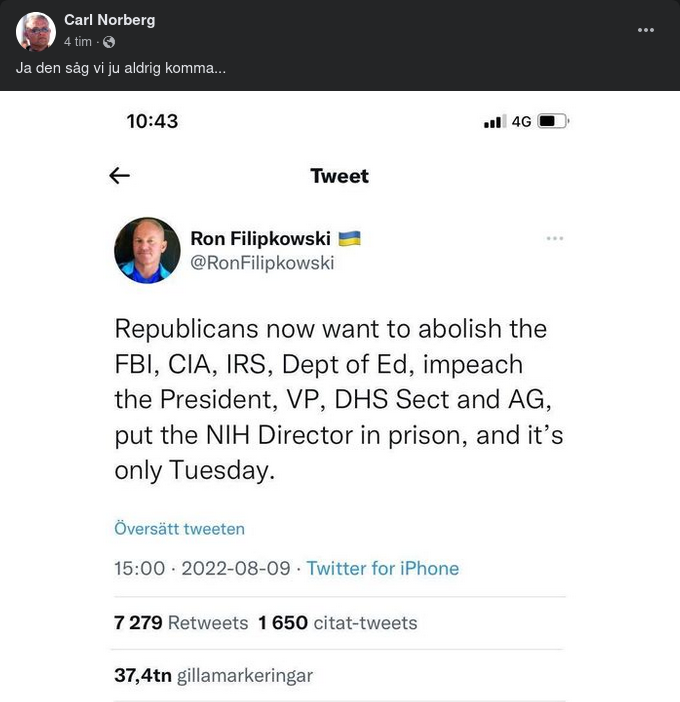This screenshot has height=702, width=680.
Task: Open the Carl Norberg profile name link
Action: coord(109,20)
